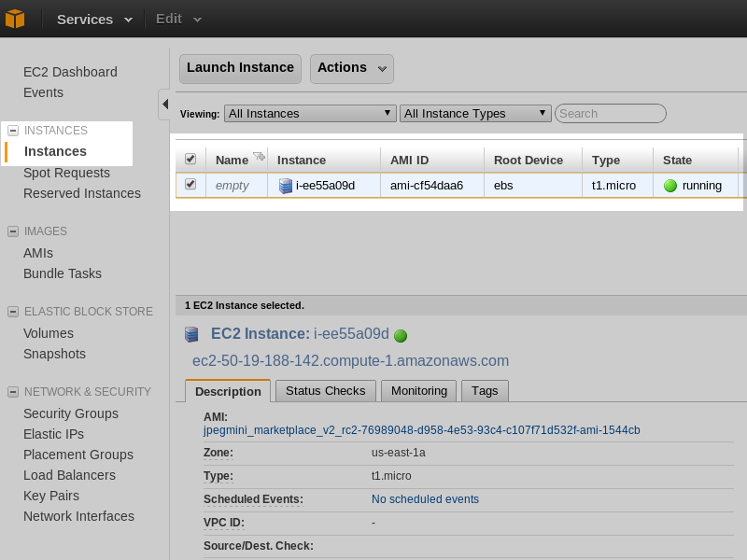Viewport: 747px width, 560px height.
Task: Open Key Pairs in sidebar
Action: tap(51, 496)
